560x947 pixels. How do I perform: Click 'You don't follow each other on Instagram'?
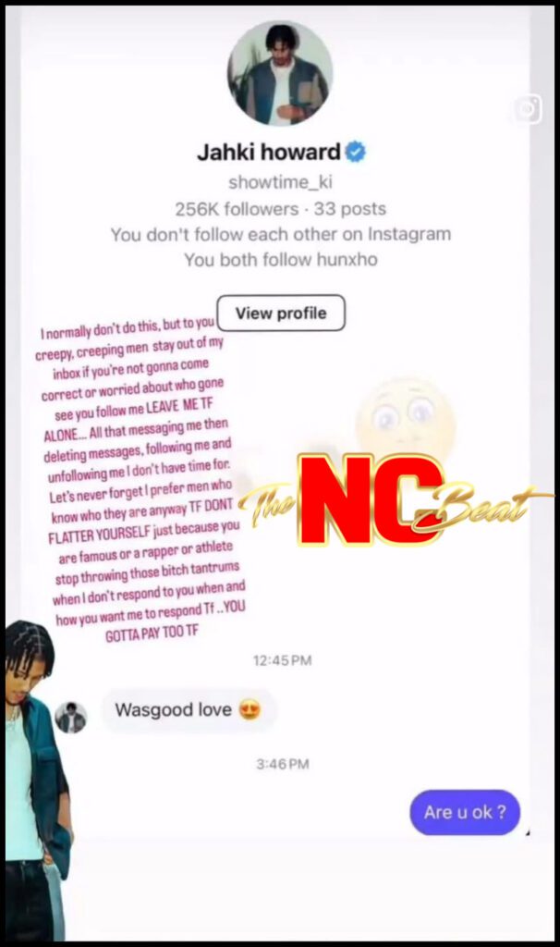[x=281, y=234]
